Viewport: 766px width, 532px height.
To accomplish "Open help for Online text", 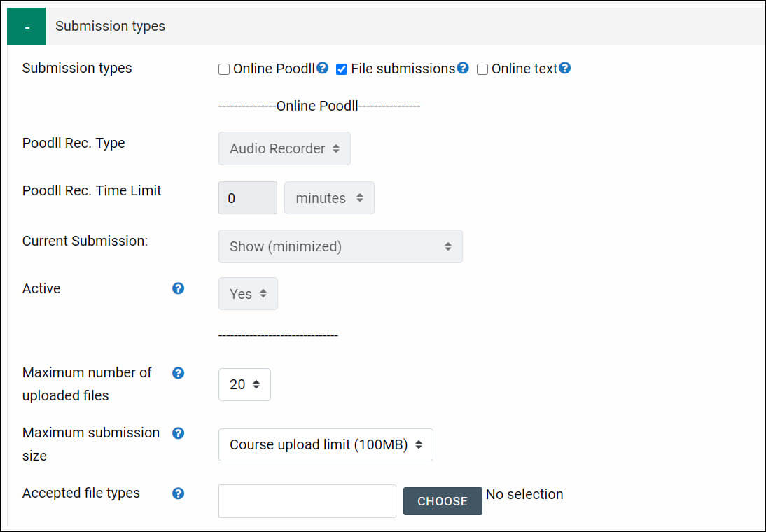I will point(565,68).
